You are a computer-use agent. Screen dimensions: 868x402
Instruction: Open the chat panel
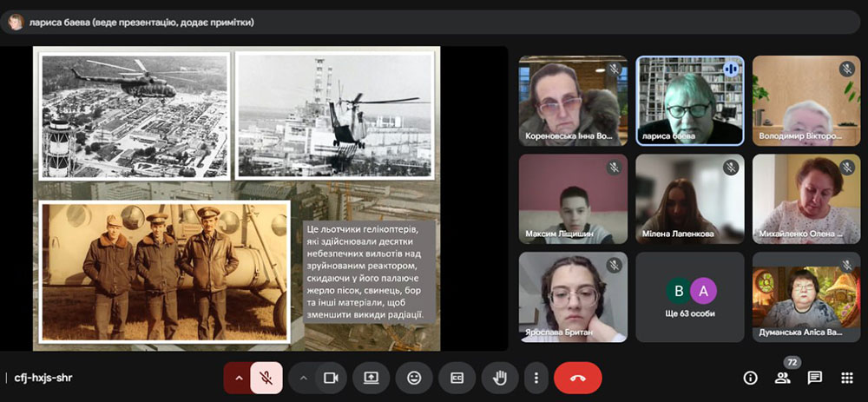pyautogui.click(x=815, y=378)
